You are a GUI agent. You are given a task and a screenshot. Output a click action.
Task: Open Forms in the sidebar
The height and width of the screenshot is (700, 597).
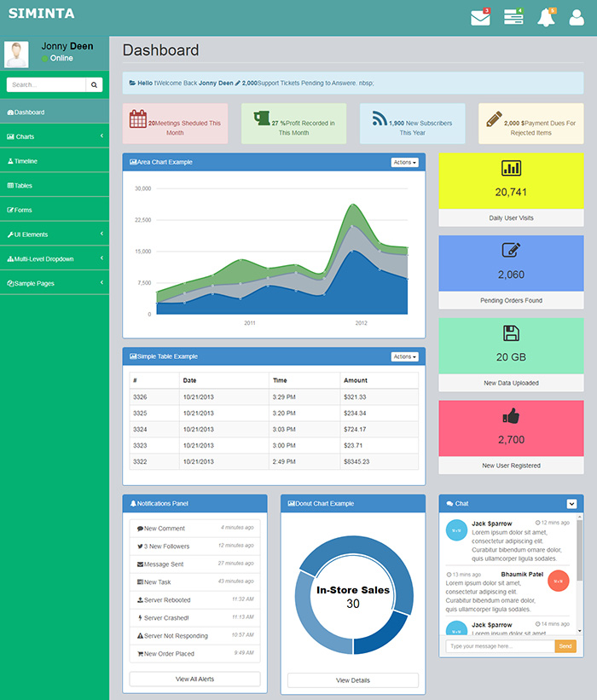(55, 210)
